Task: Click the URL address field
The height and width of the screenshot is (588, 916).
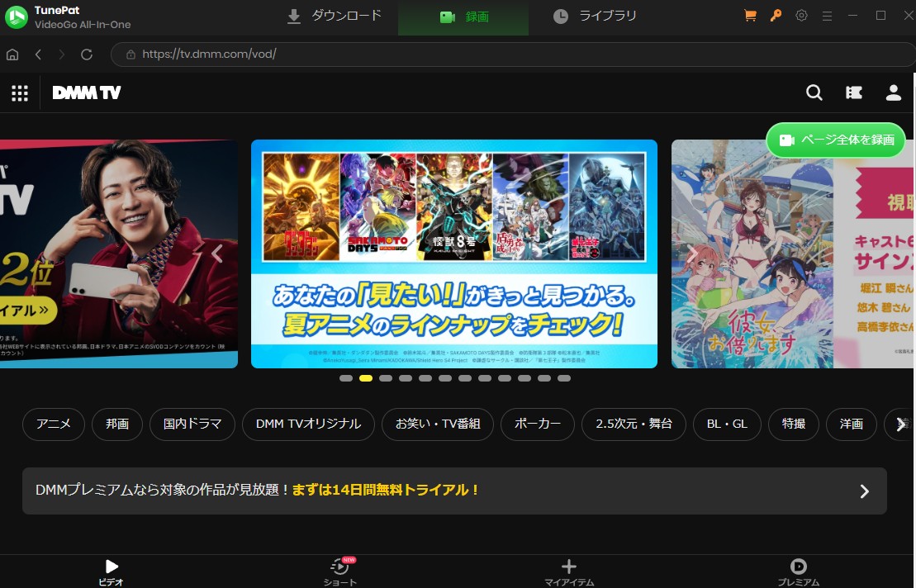Action: pyautogui.click(x=513, y=55)
